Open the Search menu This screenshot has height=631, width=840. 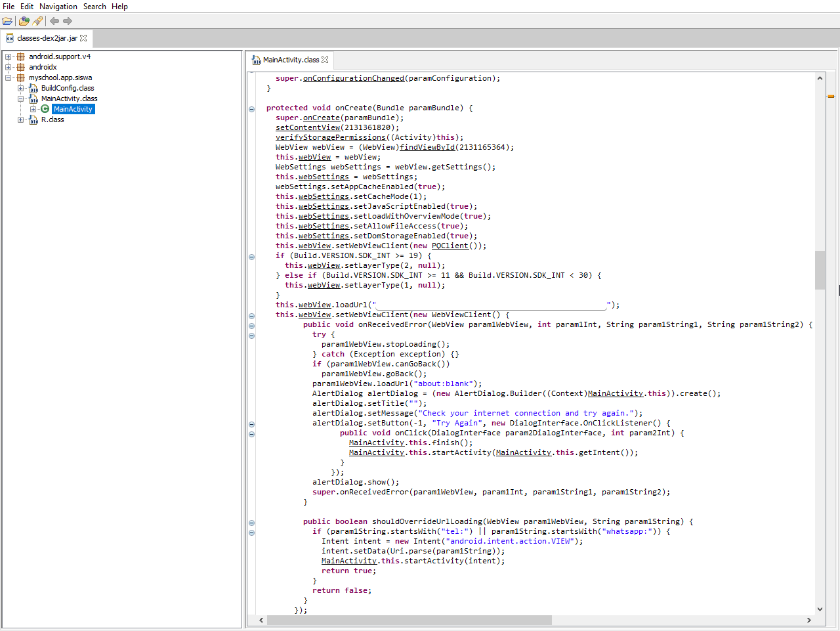click(x=94, y=7)
